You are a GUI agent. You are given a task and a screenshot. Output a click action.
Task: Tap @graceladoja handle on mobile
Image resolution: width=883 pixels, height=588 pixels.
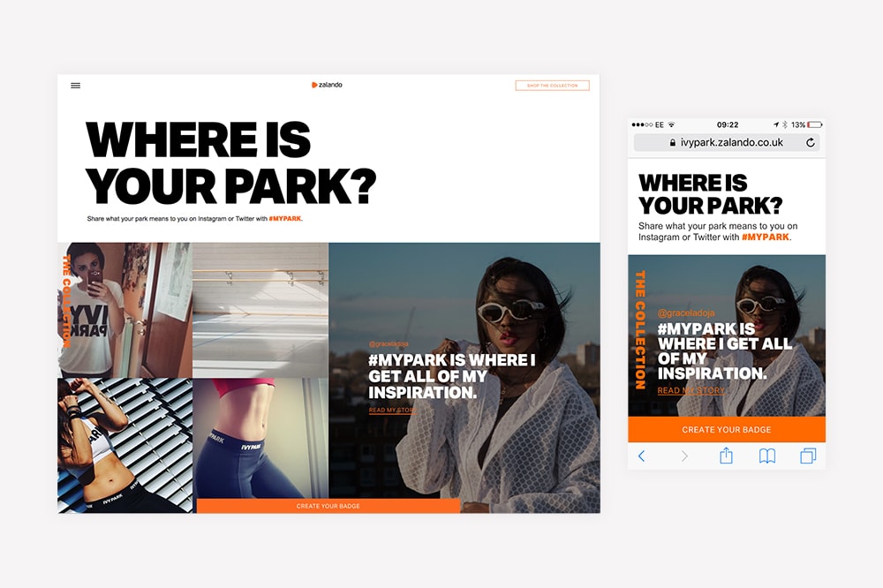coord(686,313)
